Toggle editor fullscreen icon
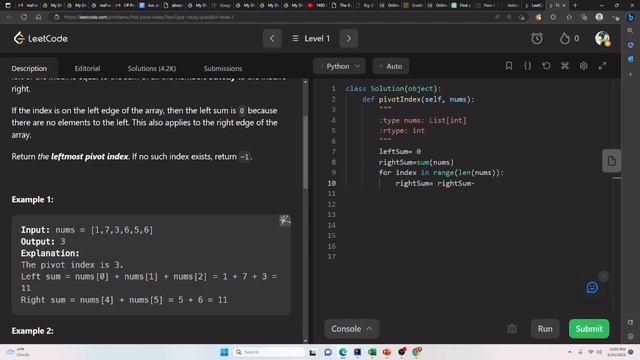The width and height of the screenshot is (640, 360). (x=602, y=66)
